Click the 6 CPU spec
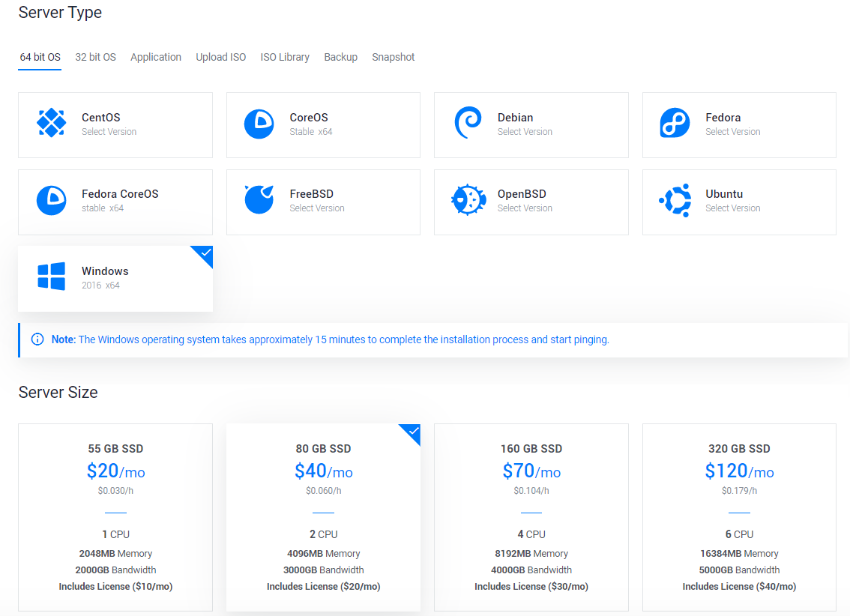Screen dimensions: 850x616 [x=739, y=535]
